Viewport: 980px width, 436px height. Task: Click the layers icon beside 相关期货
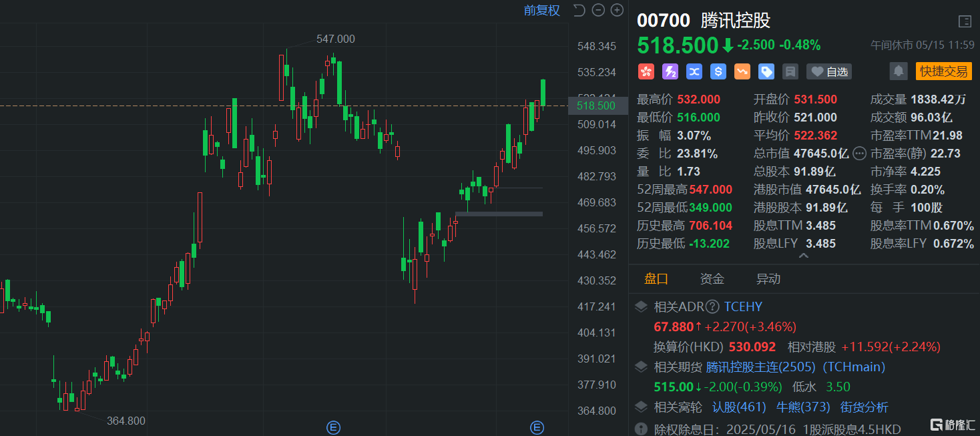click(x=641, y=367)
